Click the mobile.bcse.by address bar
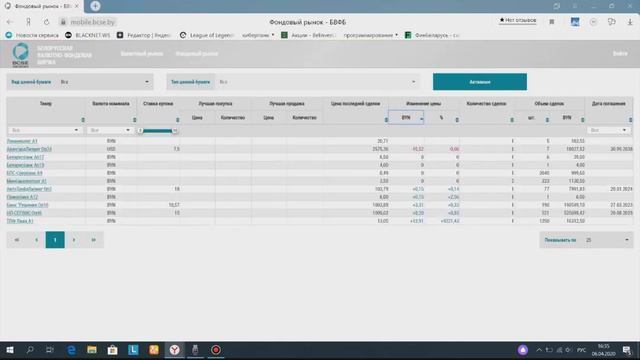Viewport: 640px width, 360px height. tap(93, 22)
